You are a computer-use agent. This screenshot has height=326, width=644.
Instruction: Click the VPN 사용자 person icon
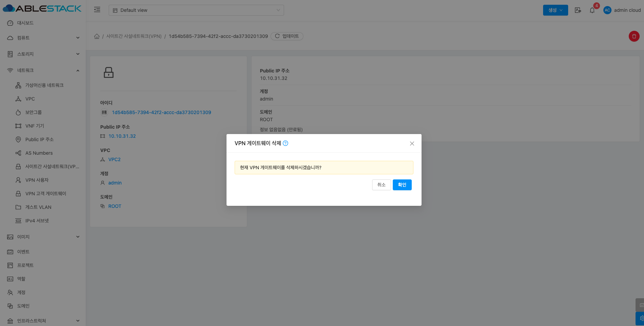click(18, 180)
